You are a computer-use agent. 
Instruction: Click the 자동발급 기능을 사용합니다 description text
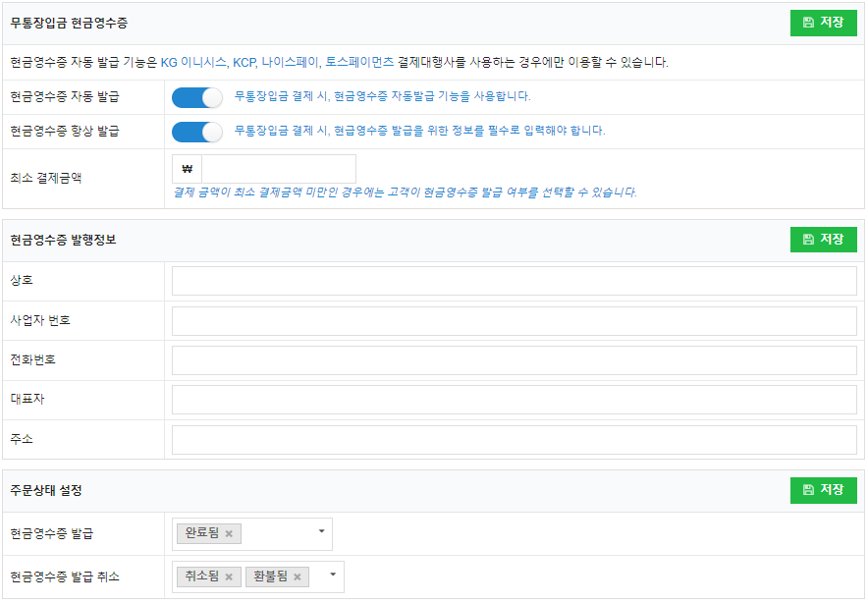[x=383, y=96]
